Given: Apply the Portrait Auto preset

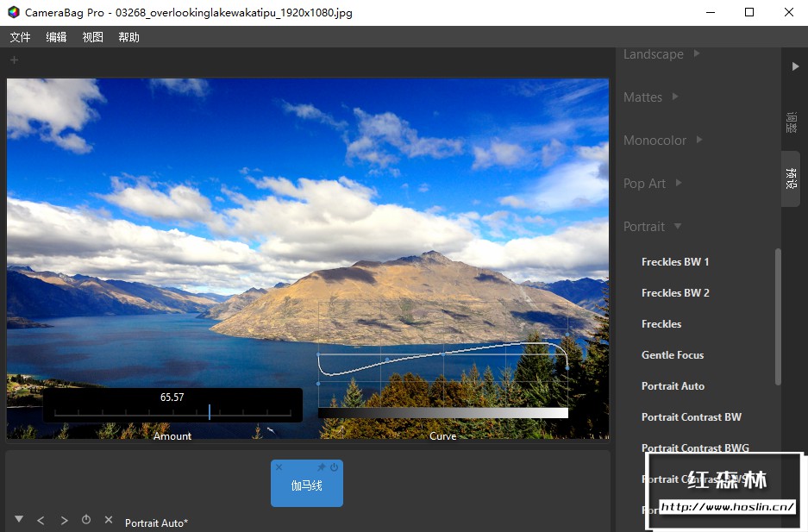Looking at the screenshot, I should click(673, 385).
